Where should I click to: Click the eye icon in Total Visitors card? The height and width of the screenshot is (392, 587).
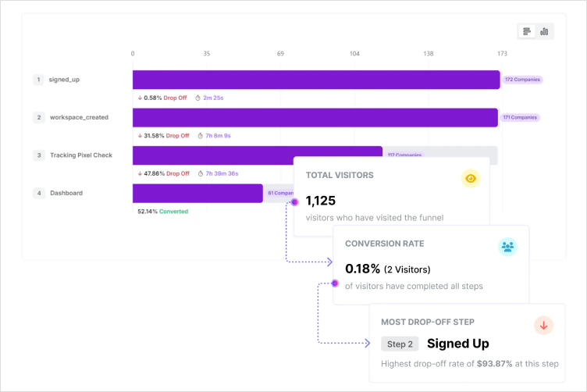(470, 178)
